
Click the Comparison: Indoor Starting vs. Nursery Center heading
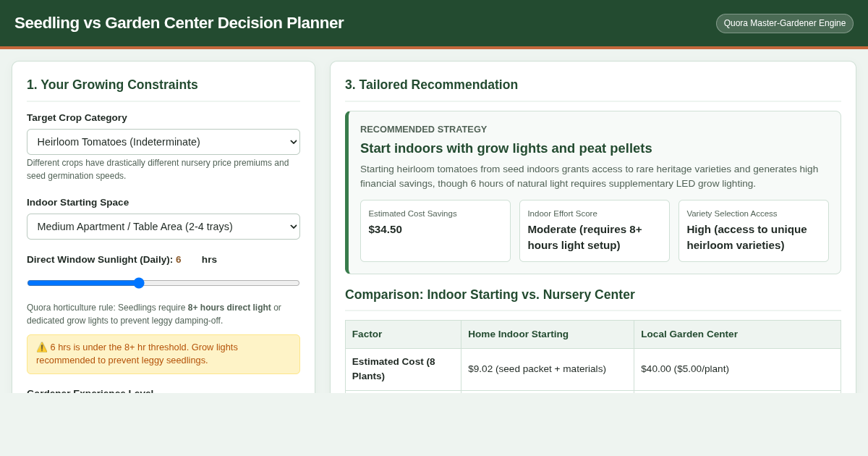[x=490, y=295]
